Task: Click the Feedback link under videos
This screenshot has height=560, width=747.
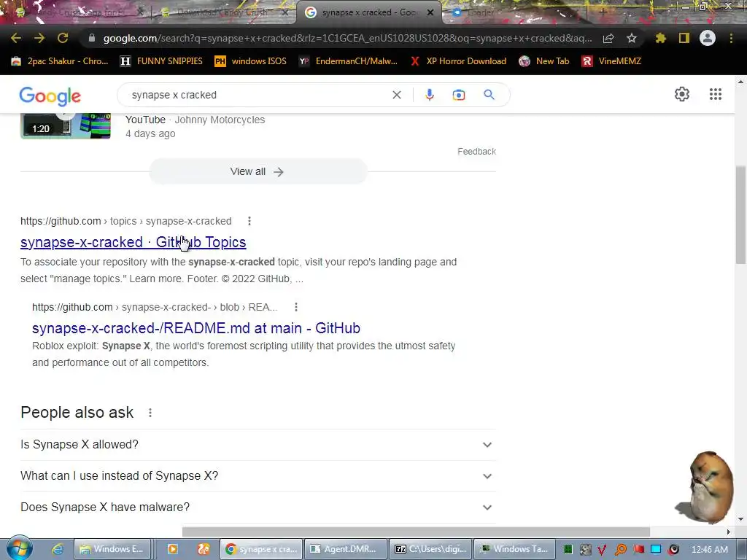Action: (x=476, y=152)
